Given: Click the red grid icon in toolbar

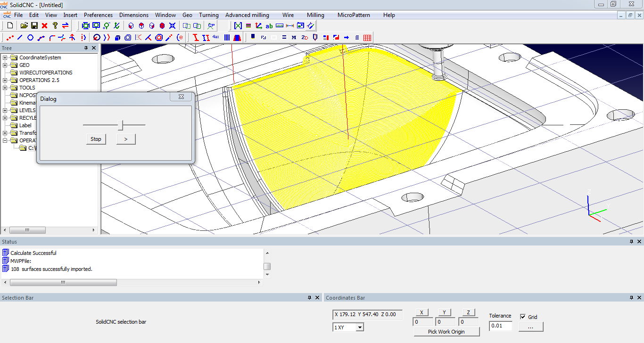Looking at the screenshot, I should (367, 38).
